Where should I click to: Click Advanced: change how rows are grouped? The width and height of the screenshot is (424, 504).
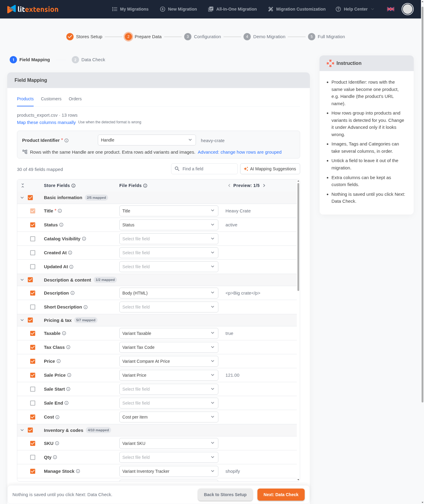click(x=240, y=152)
